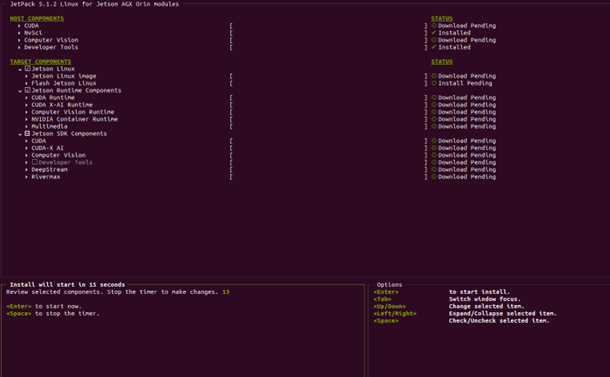The width and height of the screenshot is (610, 377).
Task: Click the <Left/Right> key in Options
Action: [395, 314]
